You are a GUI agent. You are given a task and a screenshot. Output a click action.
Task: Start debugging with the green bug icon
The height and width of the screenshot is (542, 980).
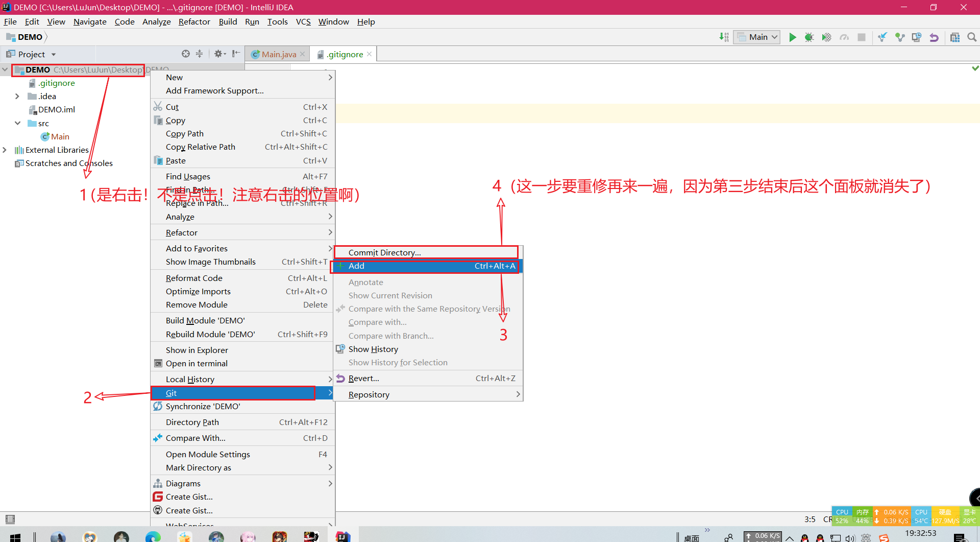[809, 37]
